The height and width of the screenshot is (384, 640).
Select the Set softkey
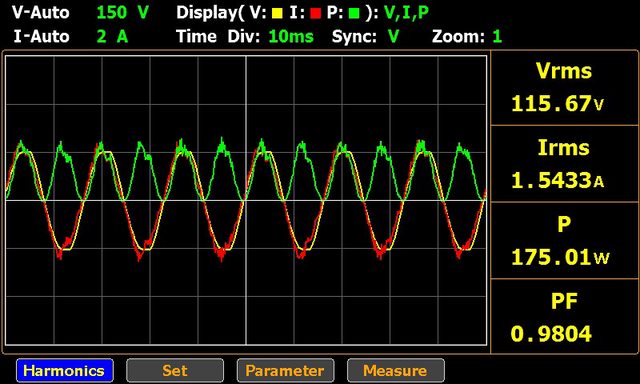(x=175, y=371)
